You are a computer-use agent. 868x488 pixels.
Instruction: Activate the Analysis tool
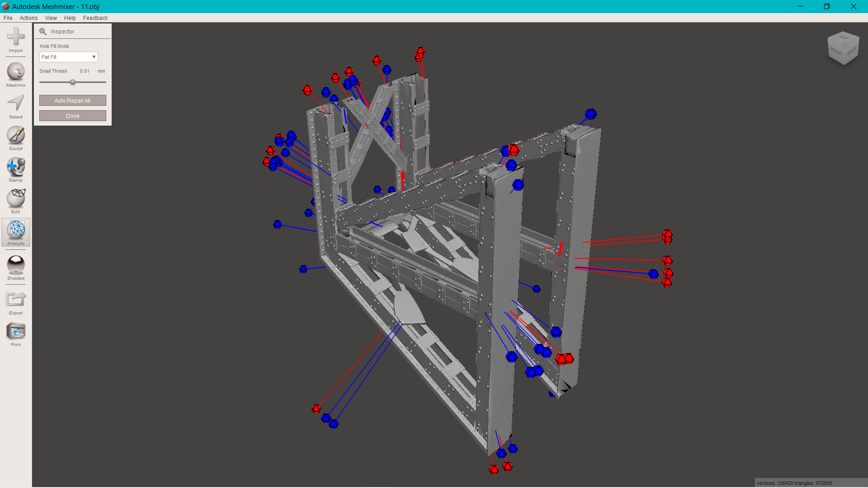click(x=15, y=232)
